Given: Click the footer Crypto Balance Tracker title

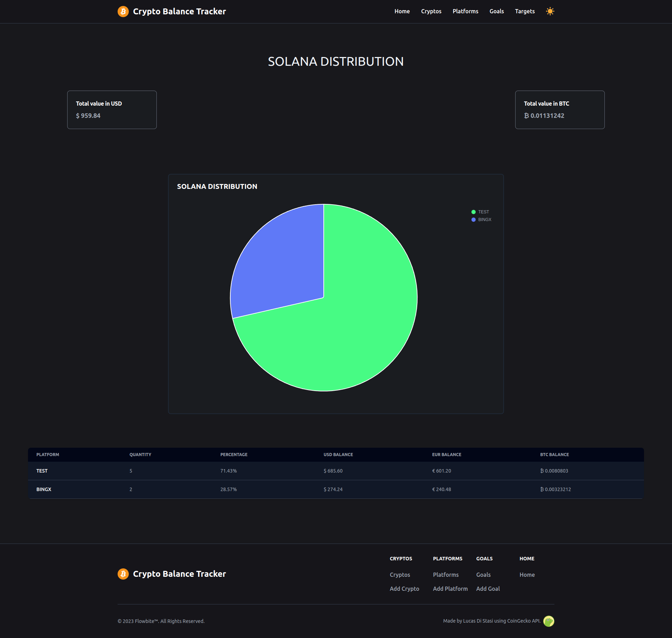Looking at the screenshot, I should coord(180,574).
